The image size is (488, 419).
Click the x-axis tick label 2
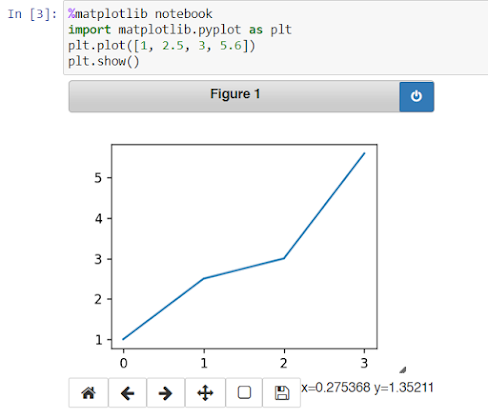(x=284, y=363)
